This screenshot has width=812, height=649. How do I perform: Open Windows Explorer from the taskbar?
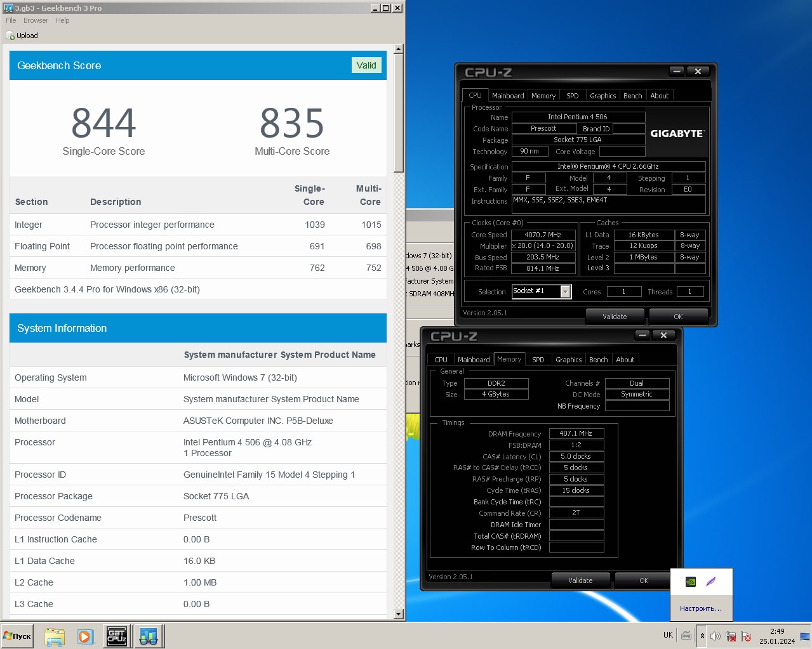[x=55, y=636]
